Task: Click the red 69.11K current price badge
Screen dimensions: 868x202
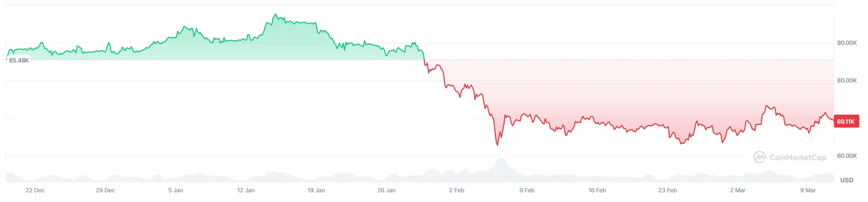Action: click(846, 122)
